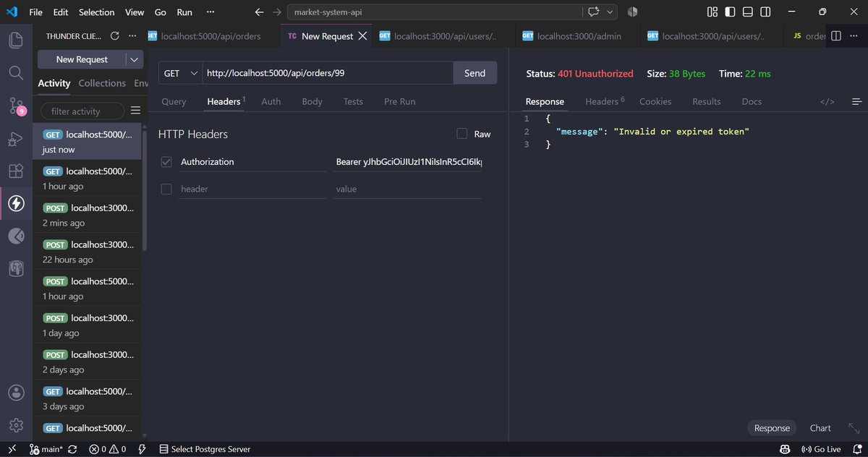Open the Results response tab
This screenshot has height=457, width=868.
click(x=706, y=101)
